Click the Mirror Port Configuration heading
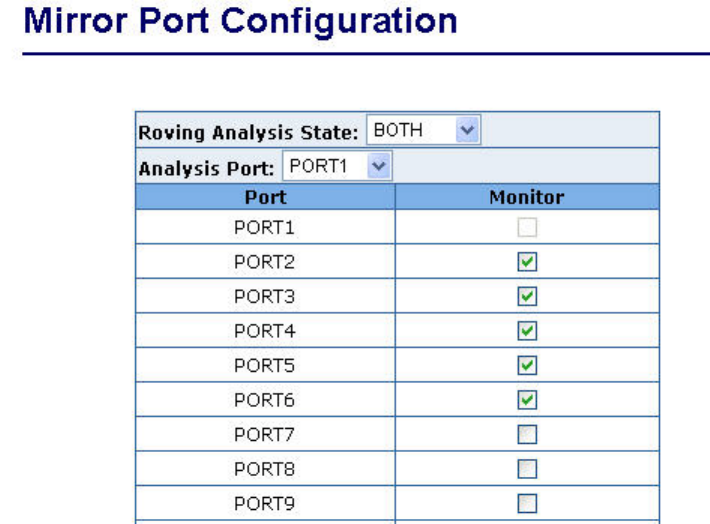 [x=240, y=21]
